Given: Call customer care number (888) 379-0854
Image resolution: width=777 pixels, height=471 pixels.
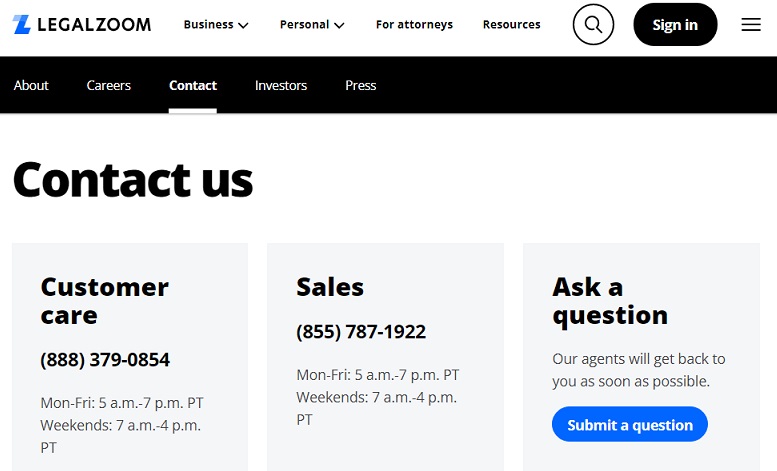Looking at the screenshot, I should pyautogui.click(x=105, y=359).
